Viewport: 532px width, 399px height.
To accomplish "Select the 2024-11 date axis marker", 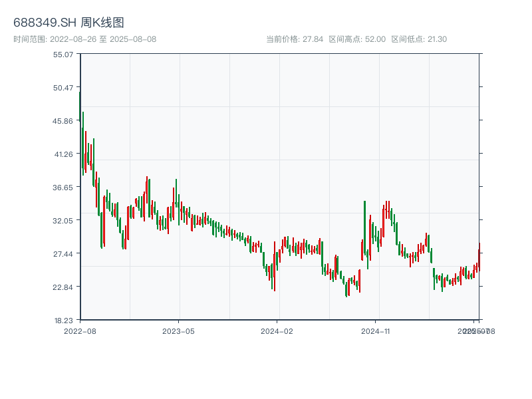I will 376,331.
